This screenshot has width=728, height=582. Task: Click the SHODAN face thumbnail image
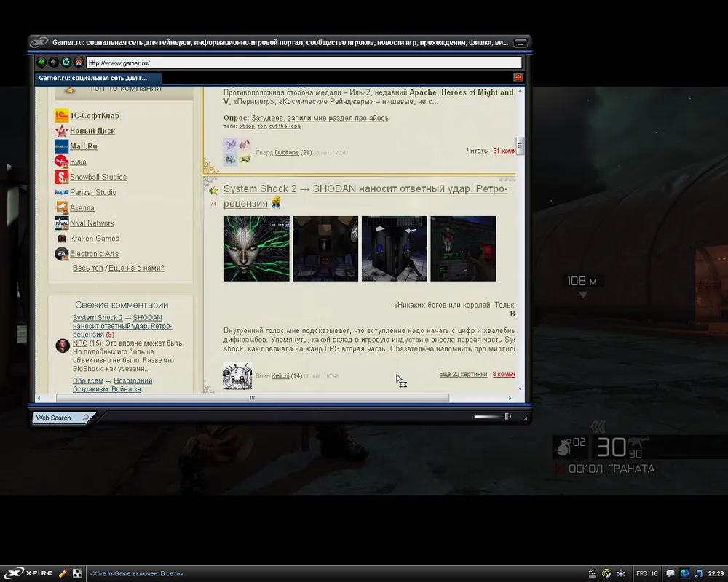[x=256, y=249]
